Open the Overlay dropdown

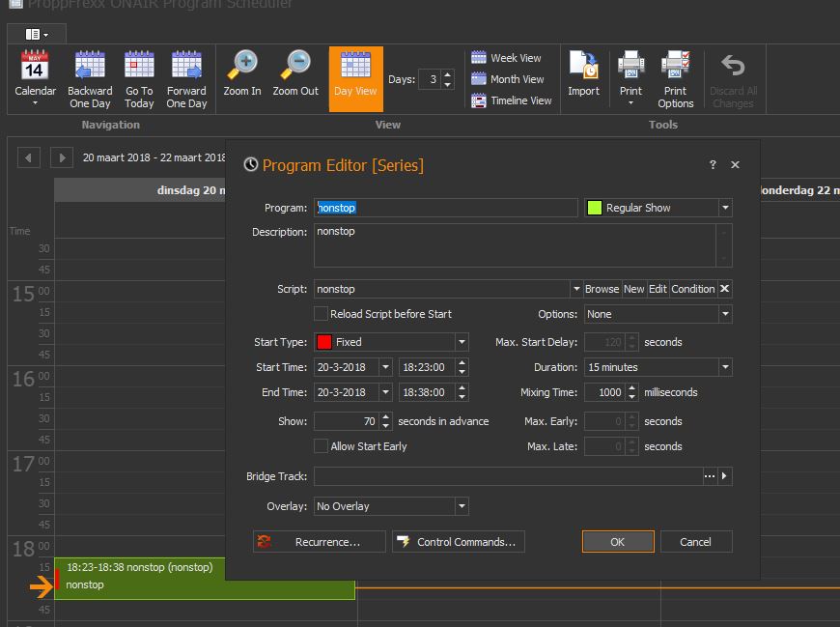click(x=462, y=506)
